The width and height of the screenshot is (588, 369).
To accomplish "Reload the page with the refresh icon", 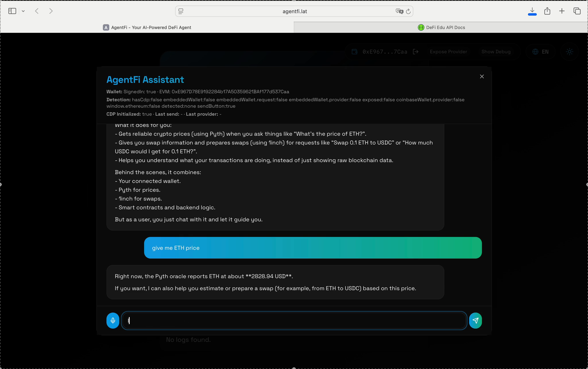I will (408, 11).
